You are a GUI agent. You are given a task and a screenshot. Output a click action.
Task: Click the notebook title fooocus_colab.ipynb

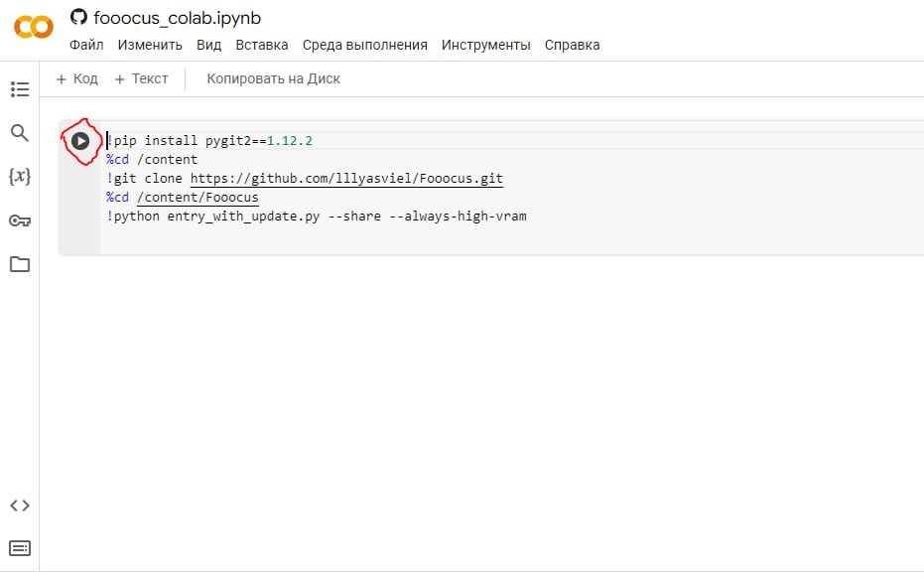click(177, 18)
